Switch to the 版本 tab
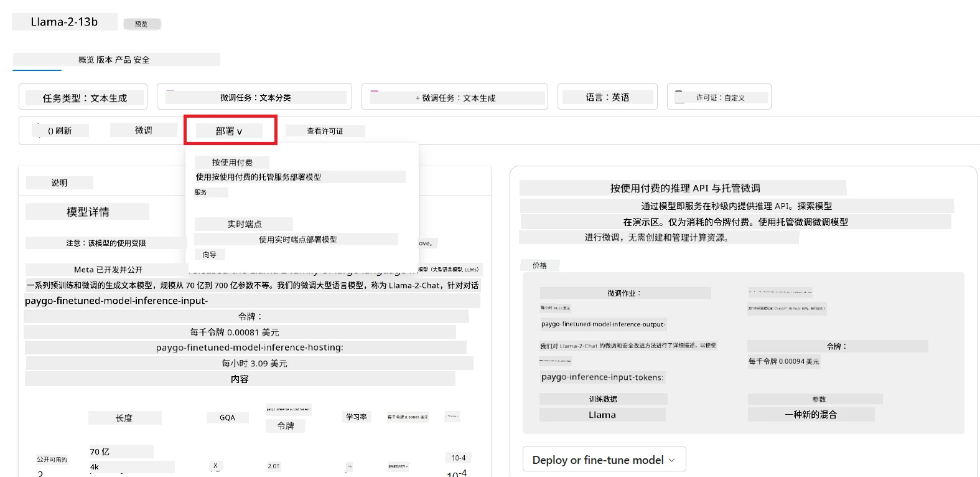 (104, 60)
